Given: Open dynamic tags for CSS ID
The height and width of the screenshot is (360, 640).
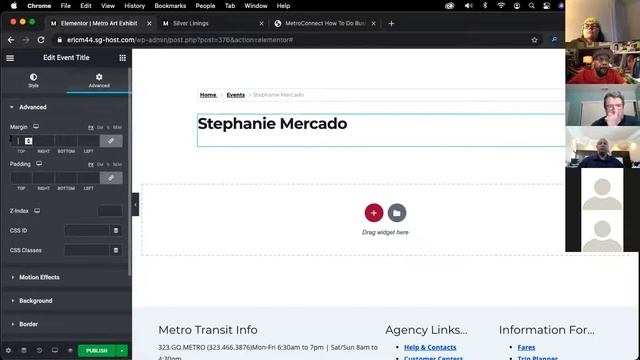Looking at the screenshot, I should [116, 231].
